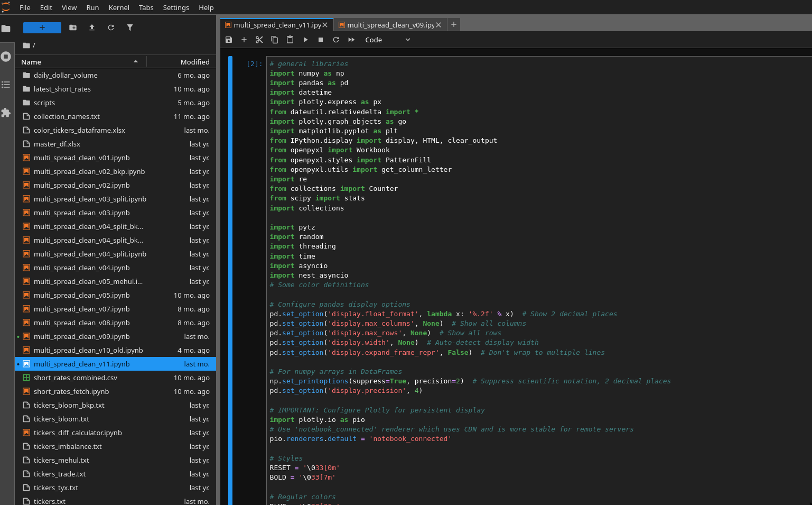
Task: Open the Kernel menu
Action: [x=118, y=7]
